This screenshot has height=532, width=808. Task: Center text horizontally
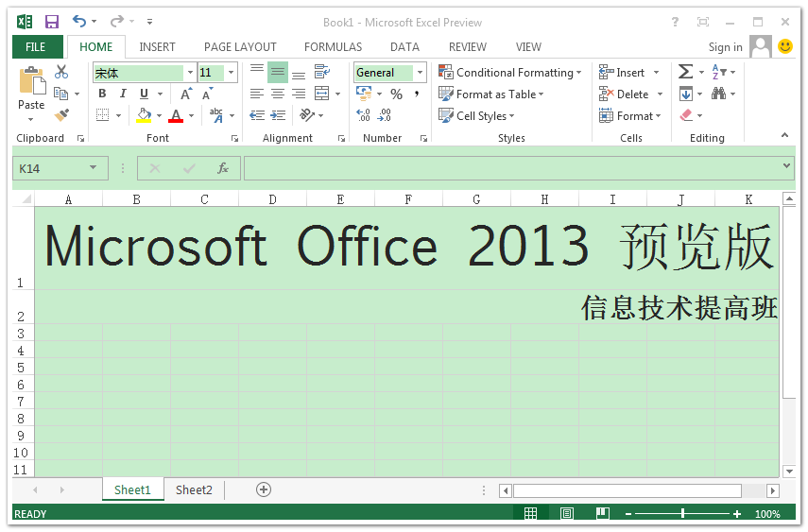pos(278,94)
